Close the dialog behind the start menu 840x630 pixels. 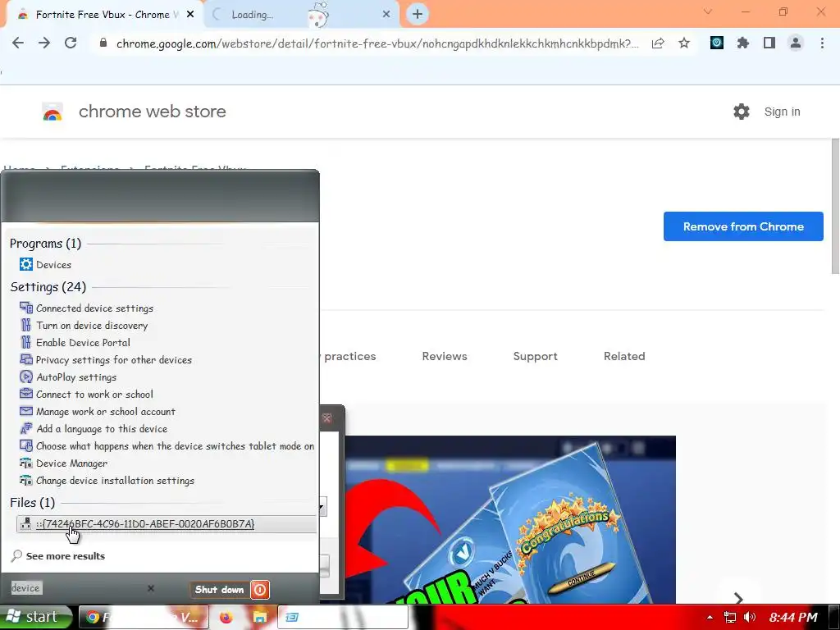[x=326, y=418]
